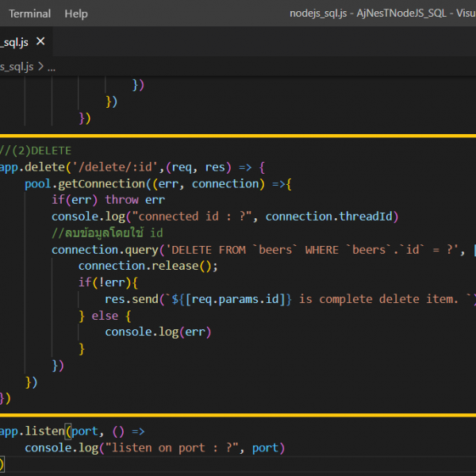Click the s_sql.js breadcrumb file name
Viewport: 476px width, 476px height.
click(x=16, y=67)
